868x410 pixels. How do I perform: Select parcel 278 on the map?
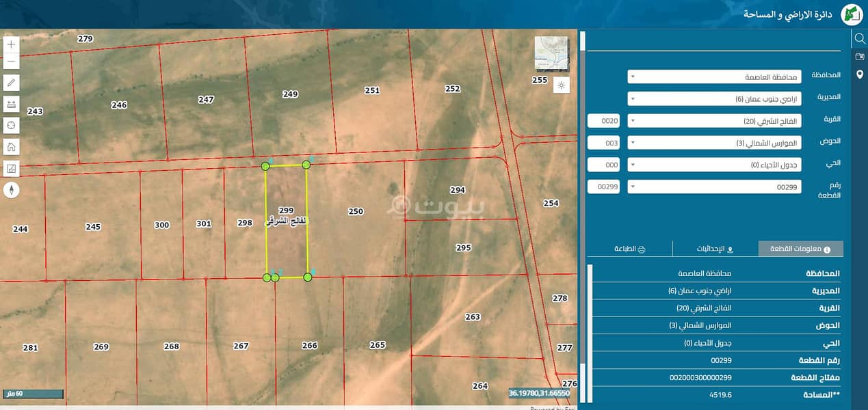coord(560,299)
